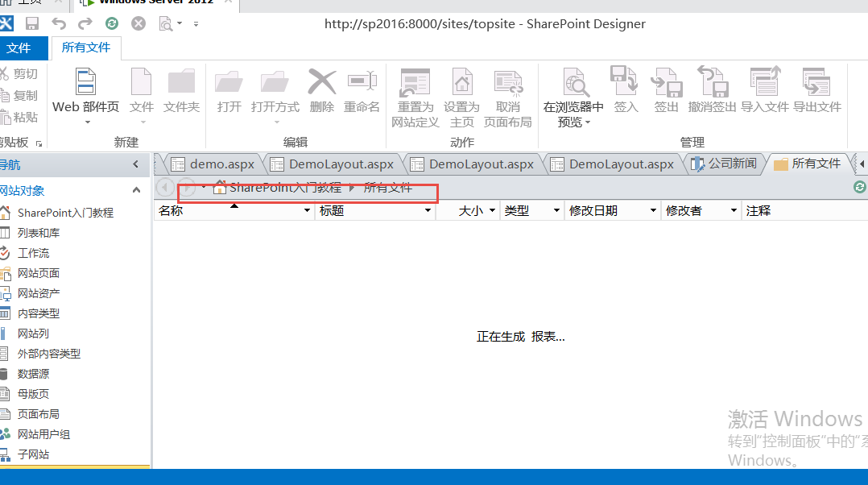This screenshot has height=485, width=868.
Task: Open 网站列 in the navigation pane
Action: [x=33, y=334]
